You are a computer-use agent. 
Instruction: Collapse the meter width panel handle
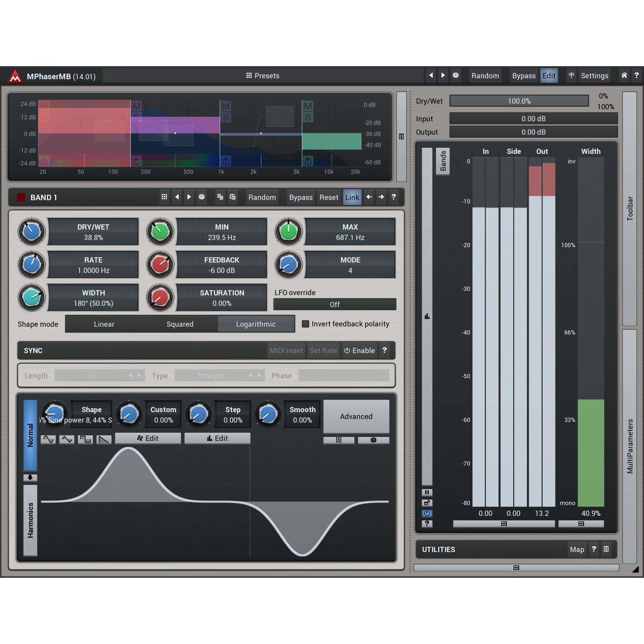tap(581, 524)
